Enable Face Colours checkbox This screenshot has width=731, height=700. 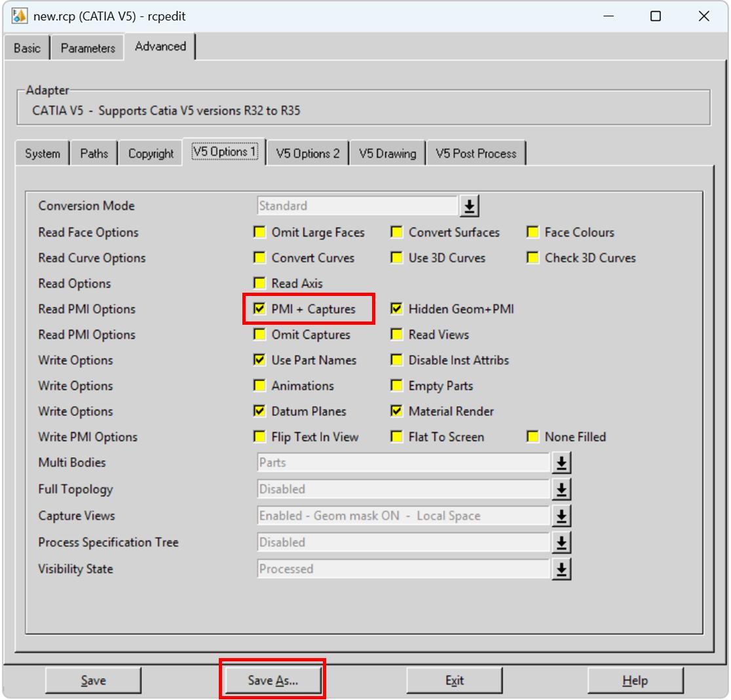[533, 232]
